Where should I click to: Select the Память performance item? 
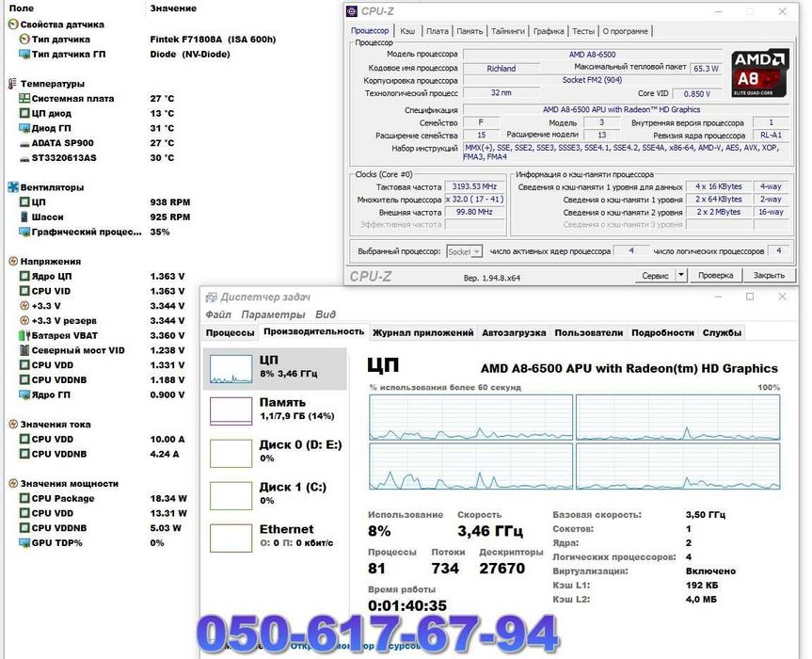click(276, 410)
